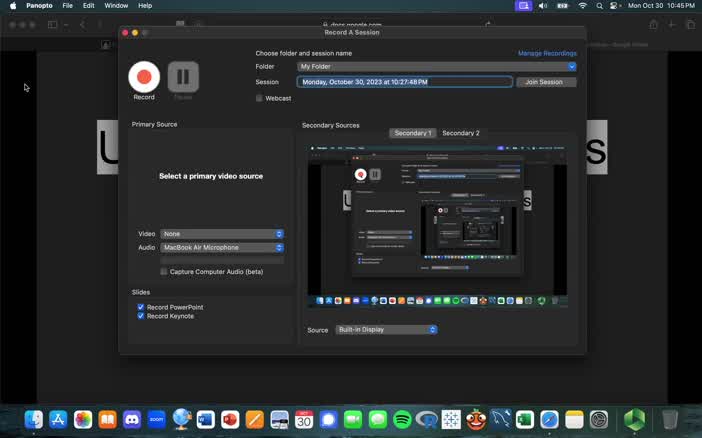This screenshot has height=438, width=702.
Task: Click the Manage Recordings link
Action: tap(547, 53)
